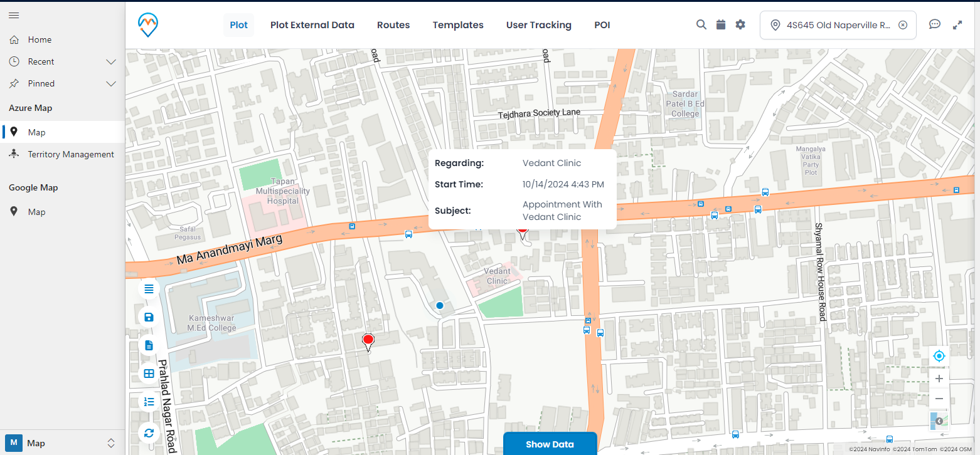Click Shyamal Row House Road label
Screen dimensions: 980x455
tap(819, 272)
